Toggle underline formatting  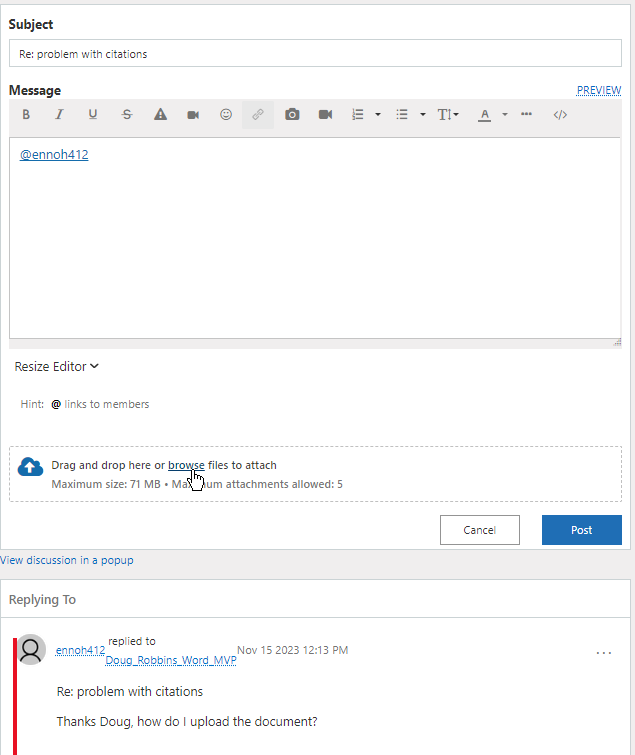click(93, 115)
